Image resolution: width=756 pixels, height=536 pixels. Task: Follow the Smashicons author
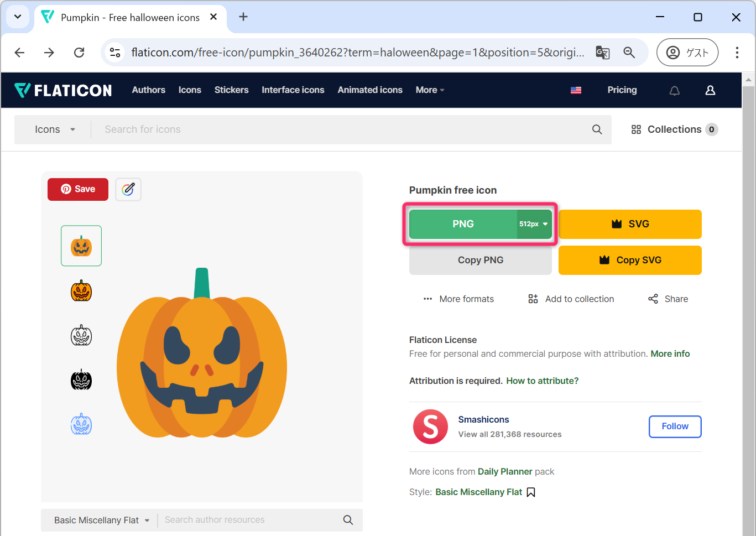pyautogui.click(x=675, y=426)
